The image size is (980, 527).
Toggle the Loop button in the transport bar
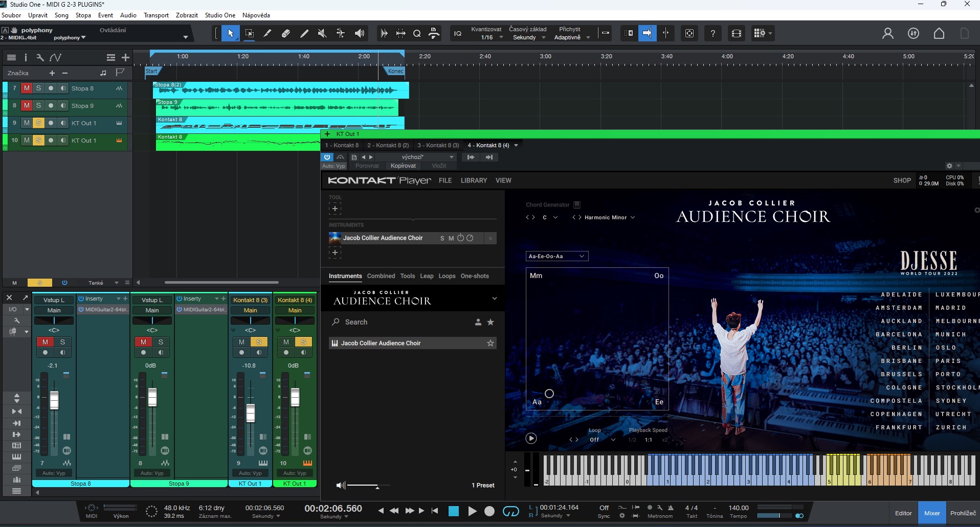coord(510,511)
